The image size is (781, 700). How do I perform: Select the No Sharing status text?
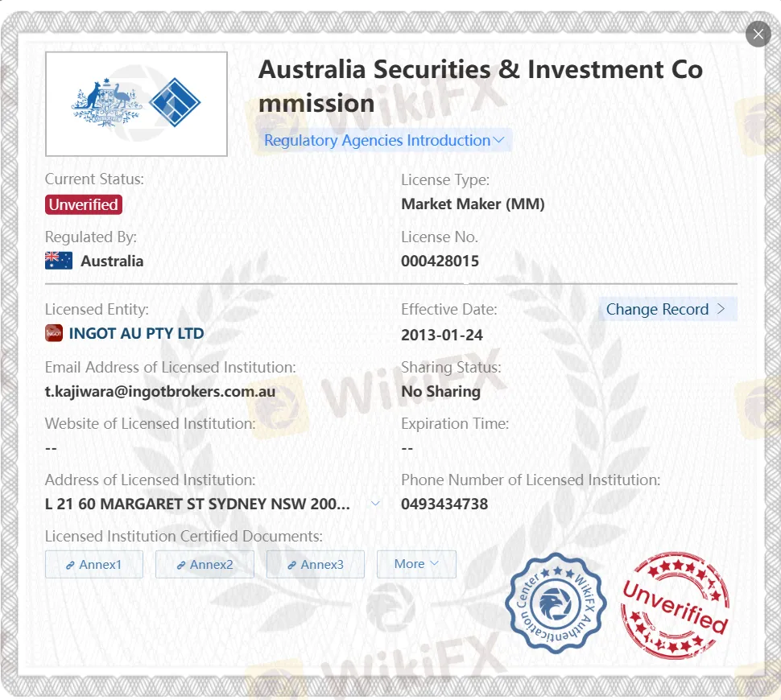[x=440, y=392]
